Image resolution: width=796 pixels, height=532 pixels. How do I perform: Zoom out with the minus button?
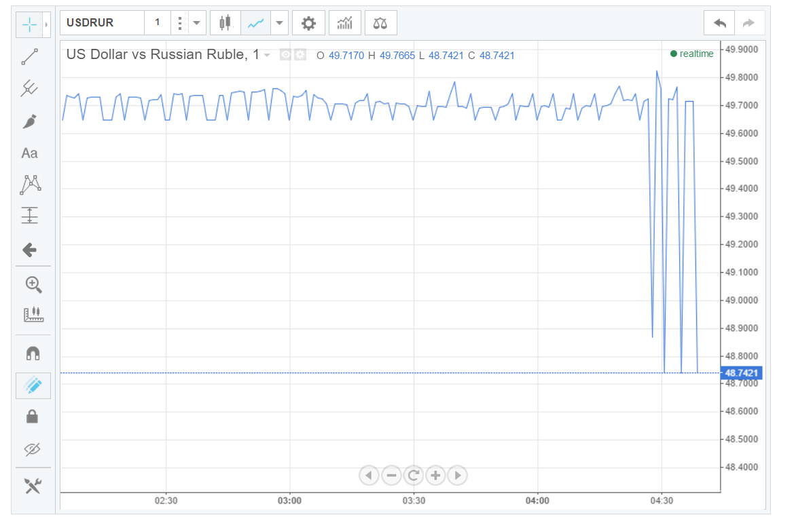pyautogui.click(x=391, y=475)
